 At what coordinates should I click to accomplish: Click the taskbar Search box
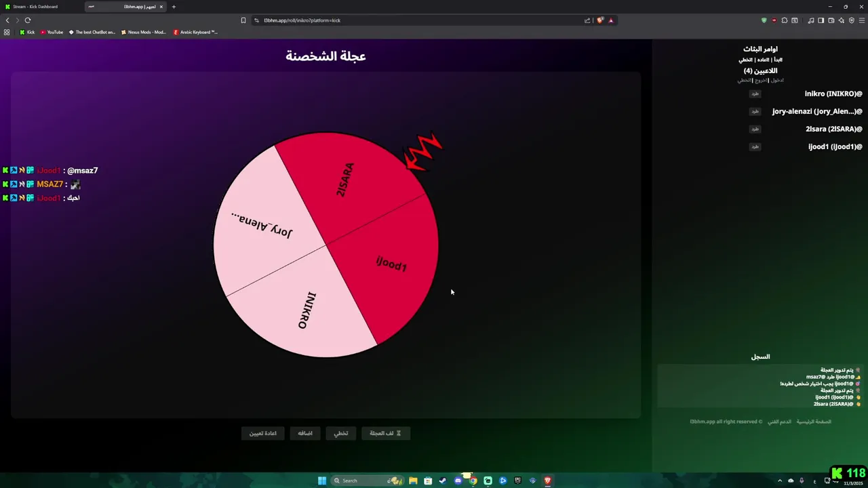[x=366, y=481]
